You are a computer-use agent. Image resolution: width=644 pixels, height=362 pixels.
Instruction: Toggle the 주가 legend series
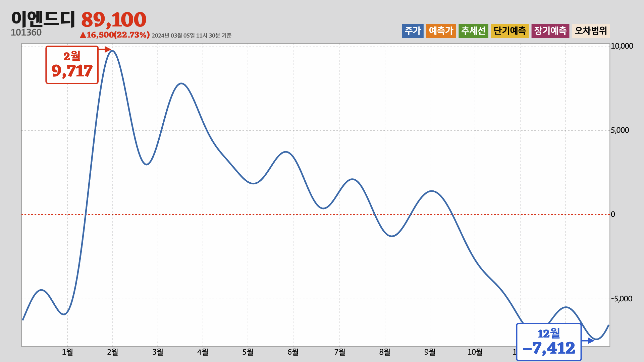point(413,31)
